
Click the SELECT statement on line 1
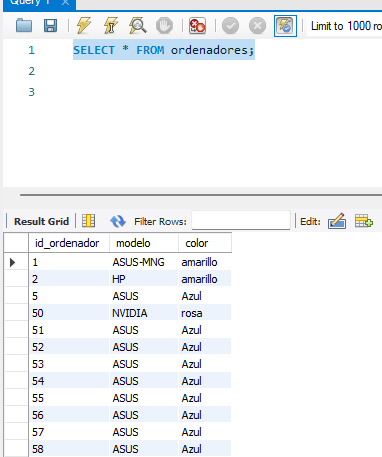coord(164,50)
